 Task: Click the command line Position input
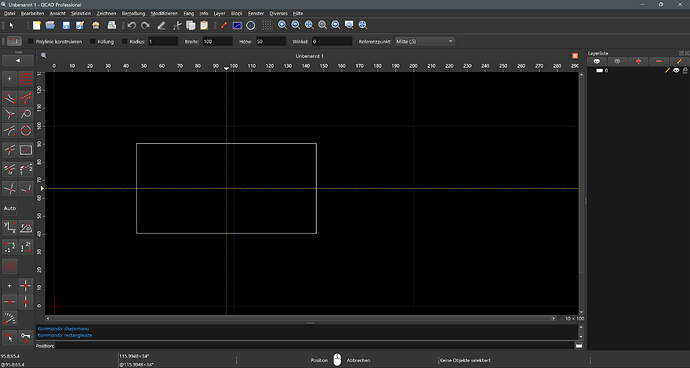315,346
